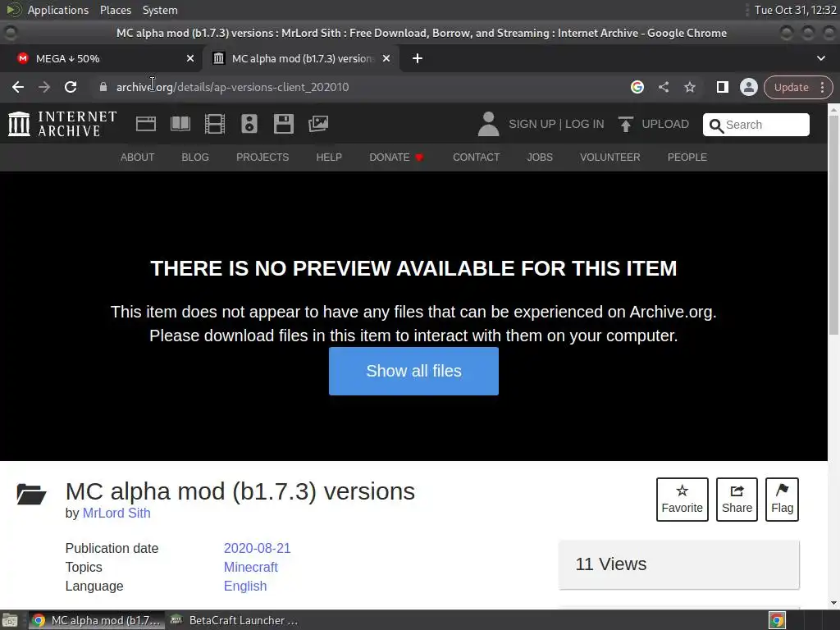Reload the page
840x630 pixels.
[x=71, y=87]
